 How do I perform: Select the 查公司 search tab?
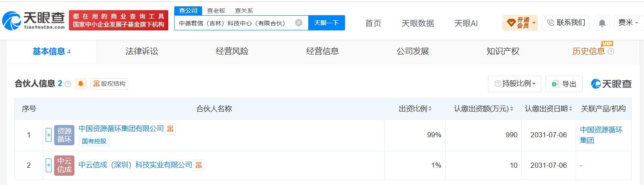pyautogui.click(x=188, y=11)
